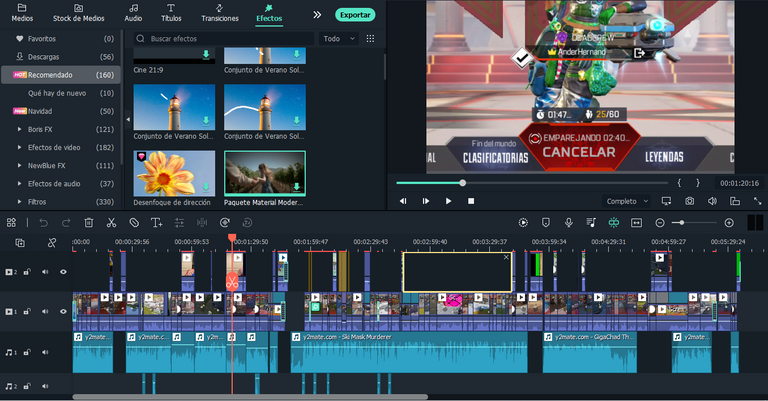Lock video track 2

27,272
